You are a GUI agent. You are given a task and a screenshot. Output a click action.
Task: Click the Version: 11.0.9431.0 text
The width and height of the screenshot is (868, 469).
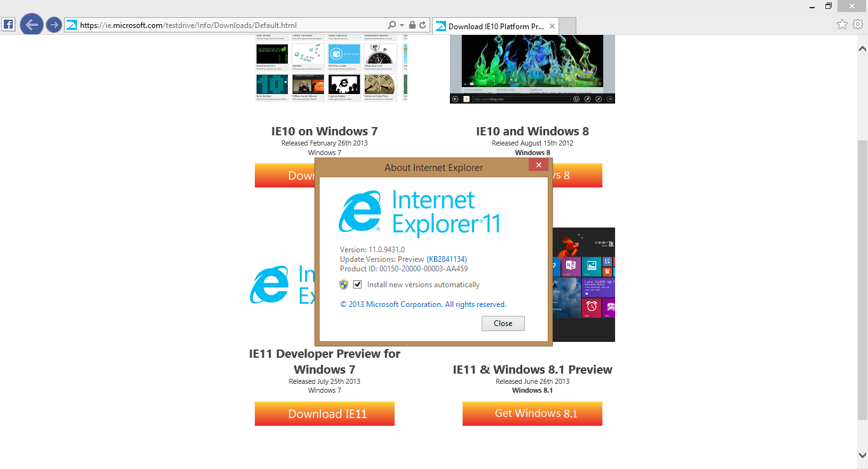372,250
